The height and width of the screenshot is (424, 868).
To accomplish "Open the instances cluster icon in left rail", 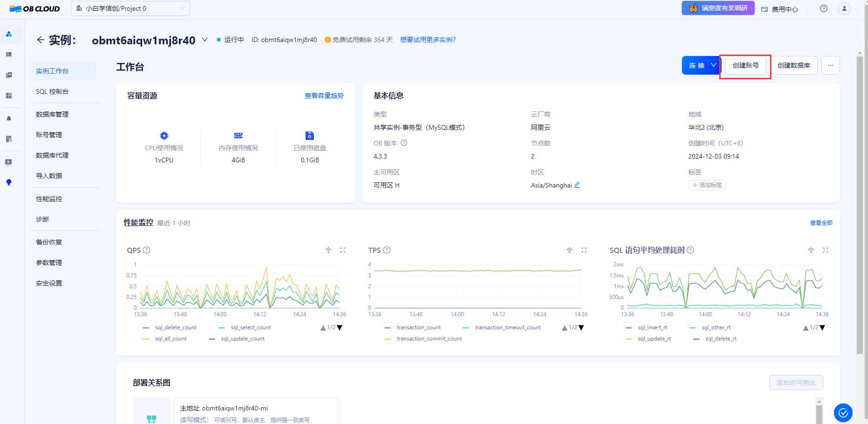I will [9, 34].
